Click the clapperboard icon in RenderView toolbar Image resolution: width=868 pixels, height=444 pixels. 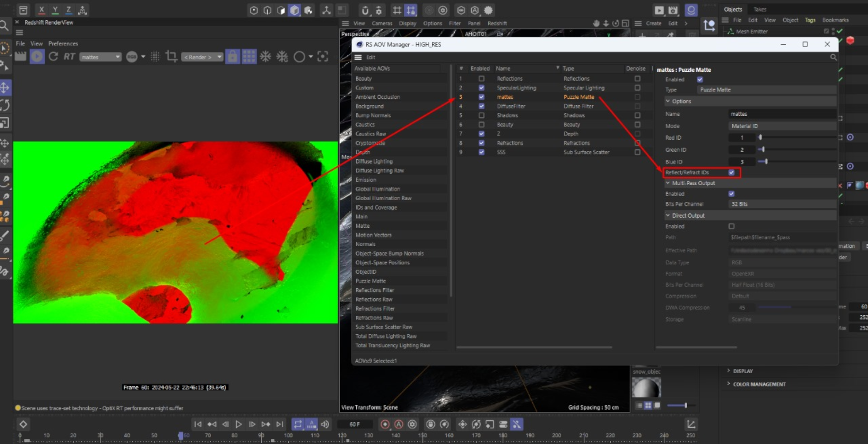click(x=20, y=56)
